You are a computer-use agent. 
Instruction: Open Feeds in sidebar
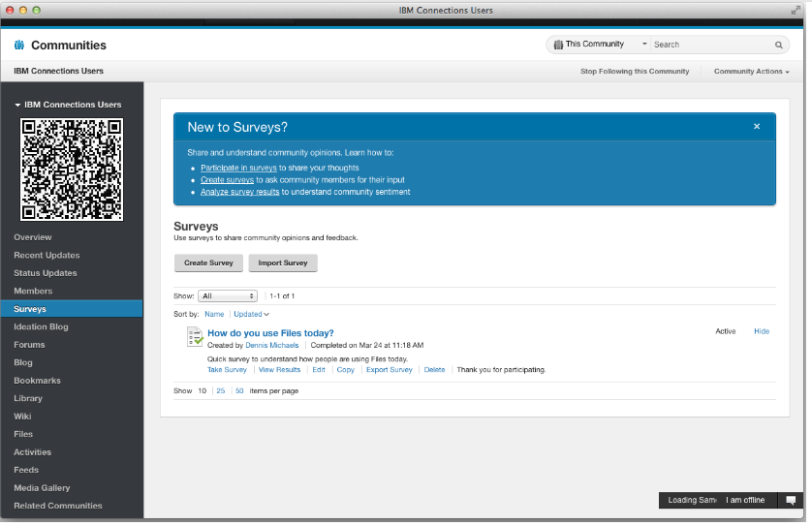(x=26, y=470)
